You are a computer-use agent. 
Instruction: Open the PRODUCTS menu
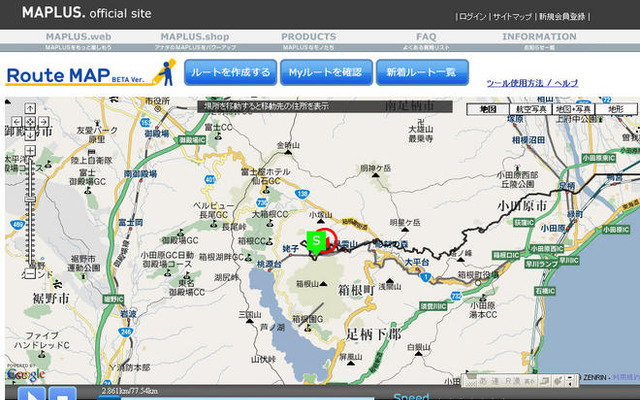click(309, 37)
